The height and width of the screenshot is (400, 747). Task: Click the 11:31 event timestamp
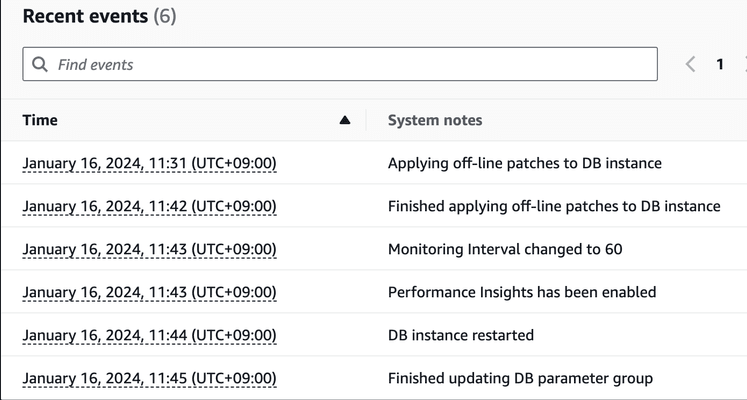[x=149, y=163]
